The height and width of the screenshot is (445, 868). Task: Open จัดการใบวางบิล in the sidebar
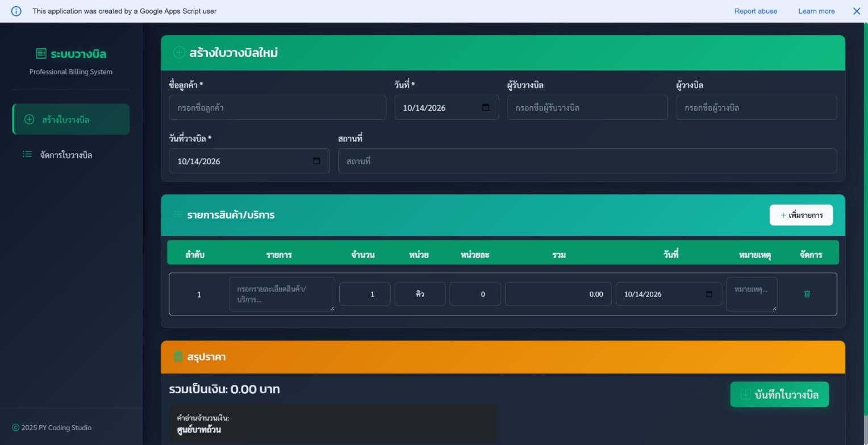click(71, 154)
